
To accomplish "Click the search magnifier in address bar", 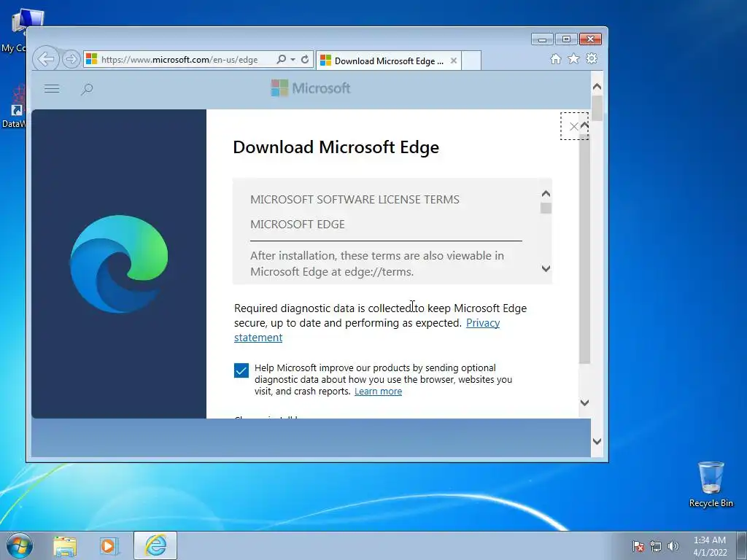I will tap(281, 59).
